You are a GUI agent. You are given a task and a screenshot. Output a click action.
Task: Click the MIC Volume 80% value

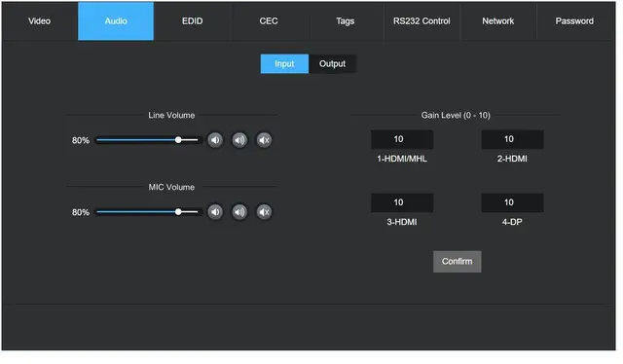pyautogui.click(x=81, y=212)
